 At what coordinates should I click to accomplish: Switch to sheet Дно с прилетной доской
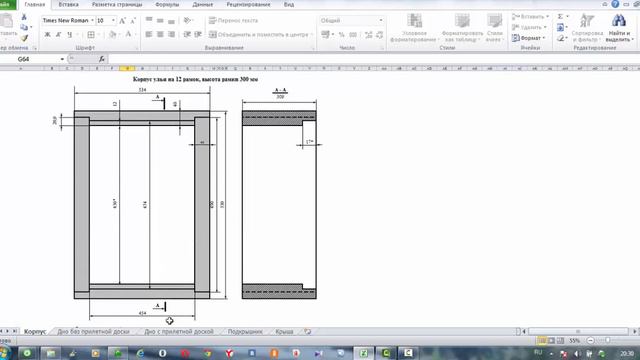(x=179, y=331)
